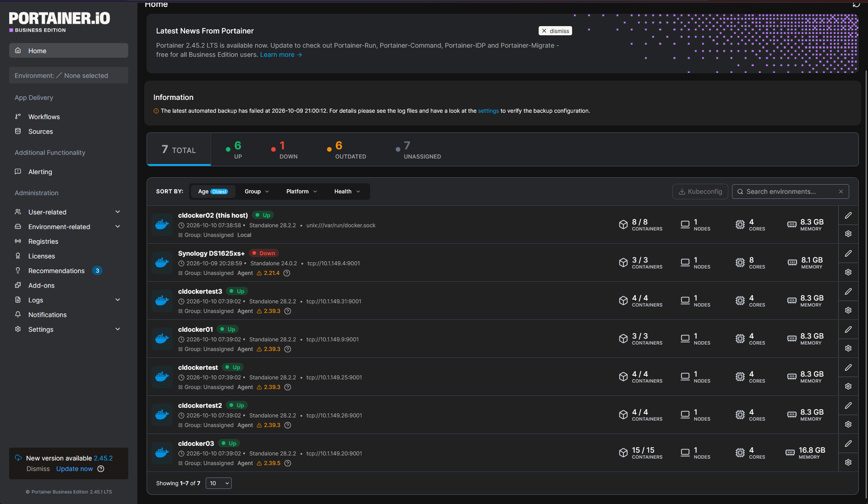
Task: Click the edit pencil for cldocker02
Action: pyautogui.click(x=848, y=215)
